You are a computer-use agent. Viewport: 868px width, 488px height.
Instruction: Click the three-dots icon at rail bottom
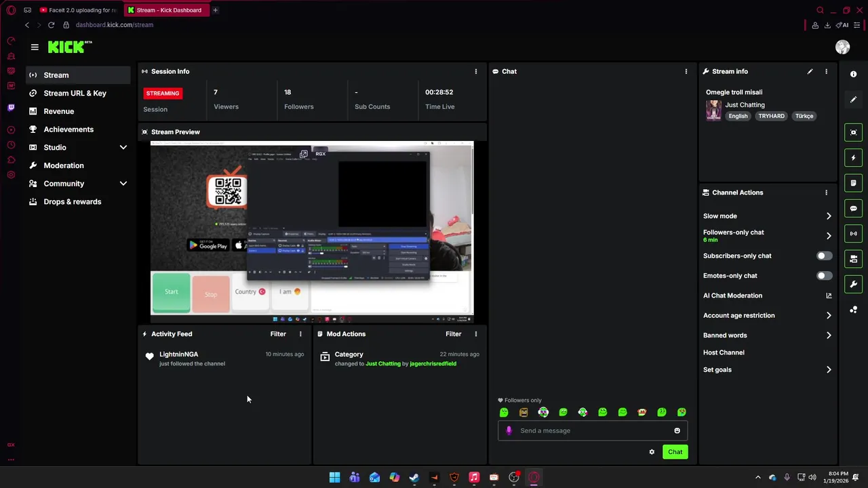coord(853,310)
